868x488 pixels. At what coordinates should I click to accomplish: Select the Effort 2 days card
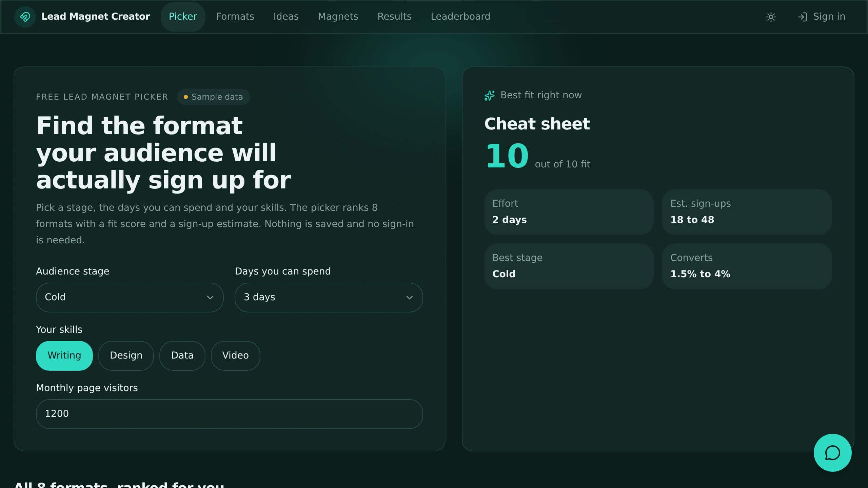569,212
